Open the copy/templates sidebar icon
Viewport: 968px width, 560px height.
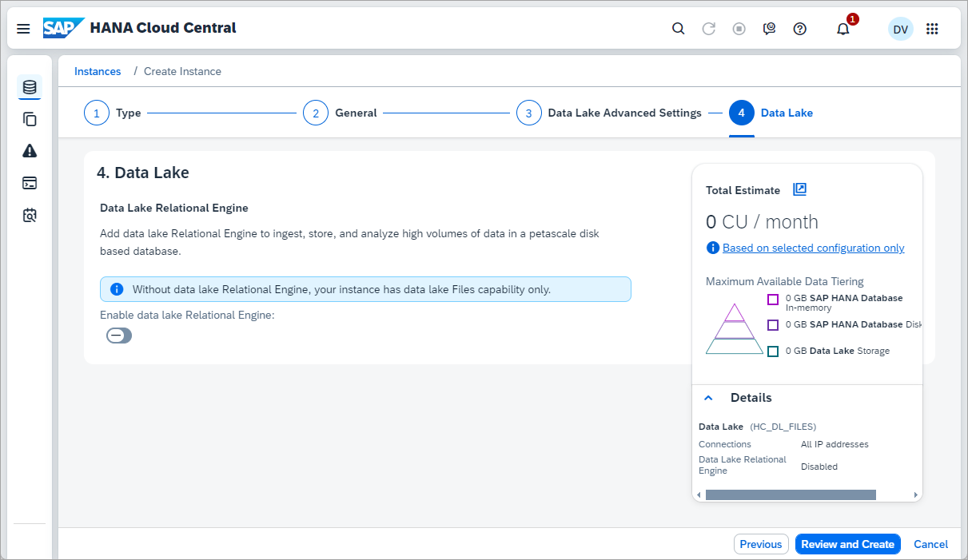coord(30,119)
